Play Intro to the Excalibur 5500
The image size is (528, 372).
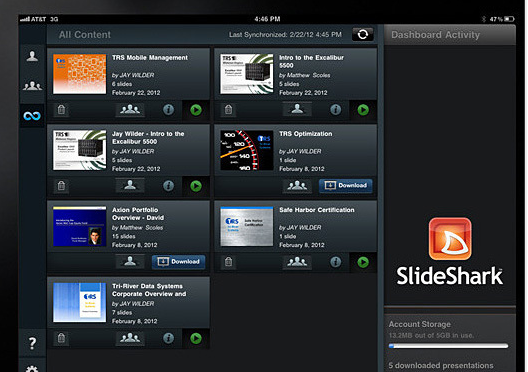pyautogui.click(x=363, y=110)
